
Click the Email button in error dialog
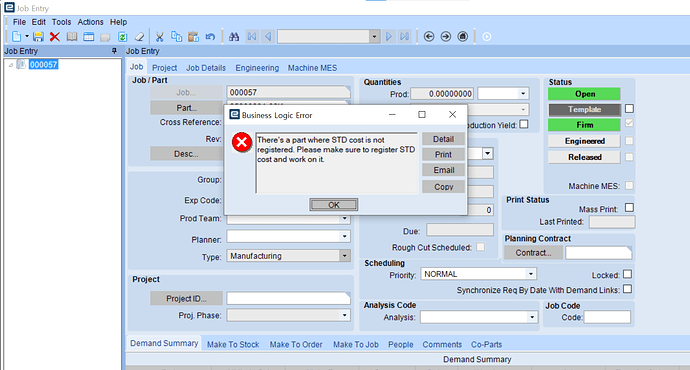443,170
